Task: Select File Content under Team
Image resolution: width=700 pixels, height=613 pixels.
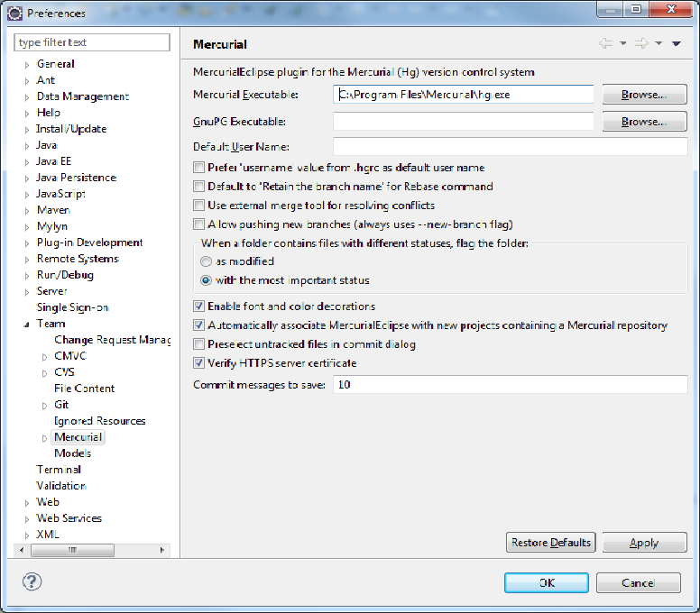Action: pos(85,389)
